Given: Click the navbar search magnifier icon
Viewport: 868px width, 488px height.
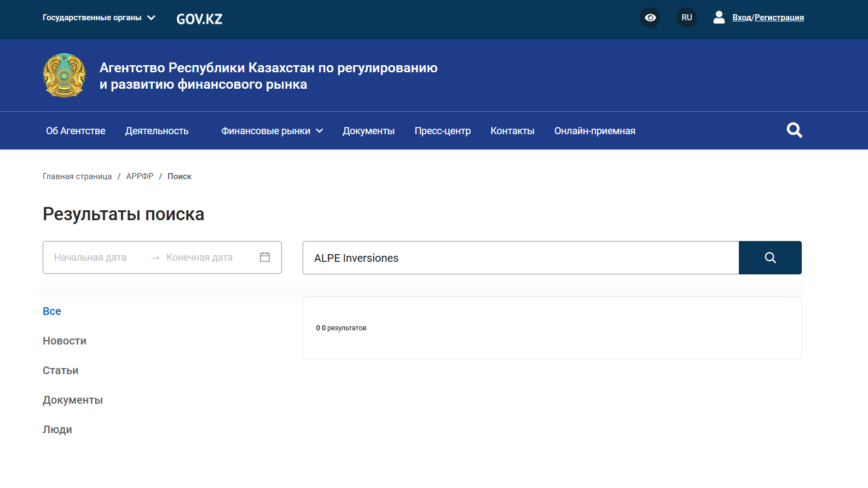Looking at the screenshot, I should tap(794, 130).
